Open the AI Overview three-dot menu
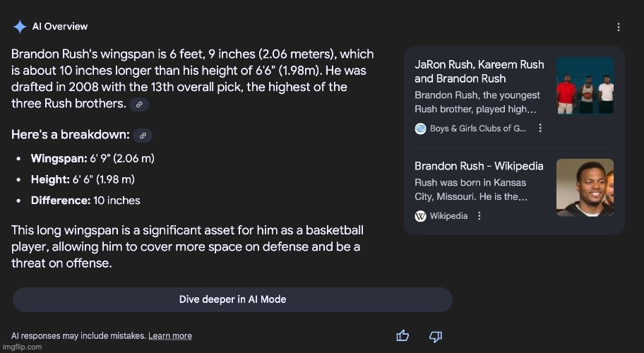 [x=619, y=27]
